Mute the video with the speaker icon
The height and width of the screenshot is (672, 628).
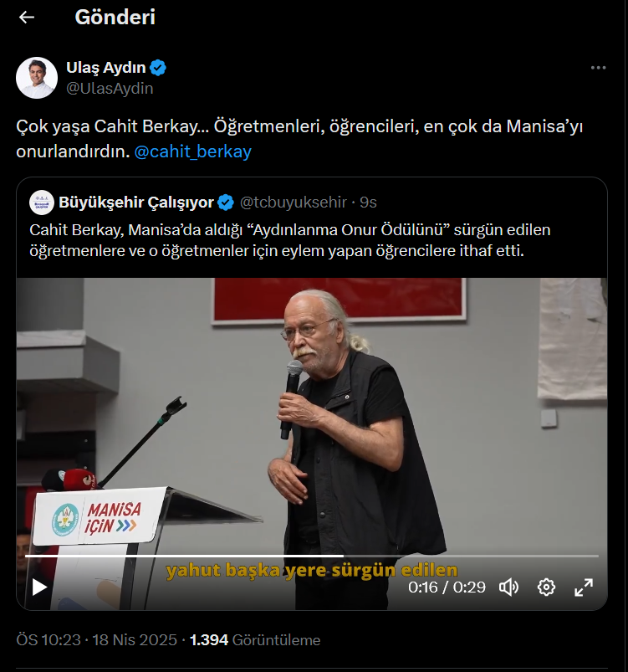coord(508,587)
